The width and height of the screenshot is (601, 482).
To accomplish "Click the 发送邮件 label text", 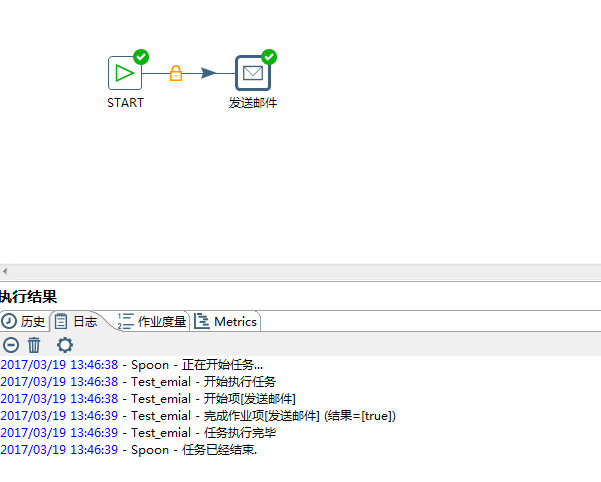I will point(253,103).
